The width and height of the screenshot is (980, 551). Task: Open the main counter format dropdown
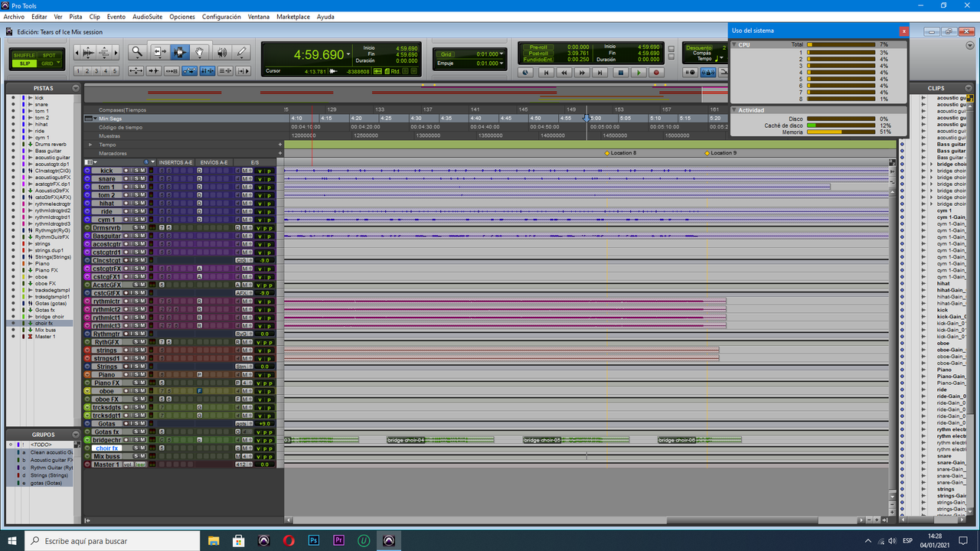click(348, 54)
